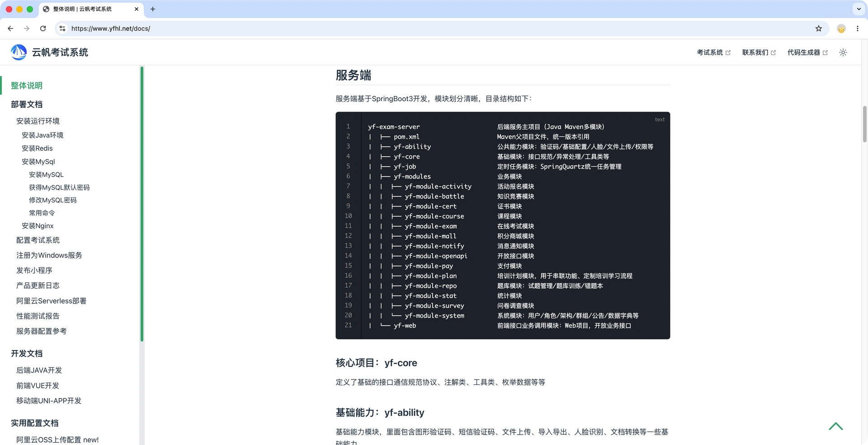This screenshot has height=445, width=868.
Task: Open the Chrome three-dot menu
Action: click(x=858, y=28)
